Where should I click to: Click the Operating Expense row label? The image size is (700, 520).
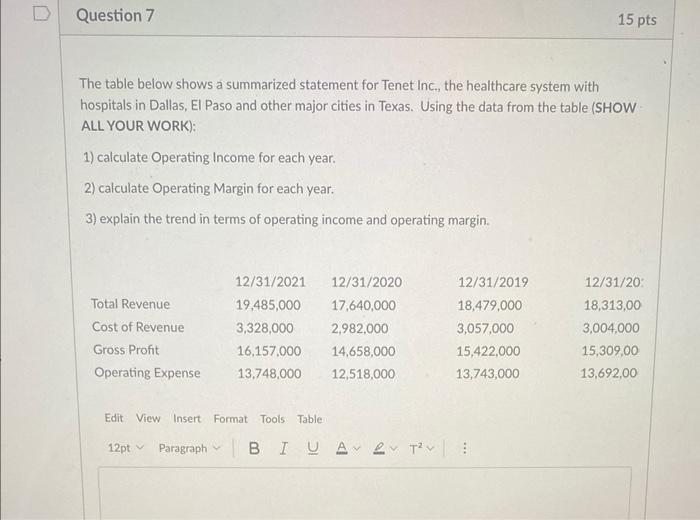pyautogui.click(x=147, y=373)
